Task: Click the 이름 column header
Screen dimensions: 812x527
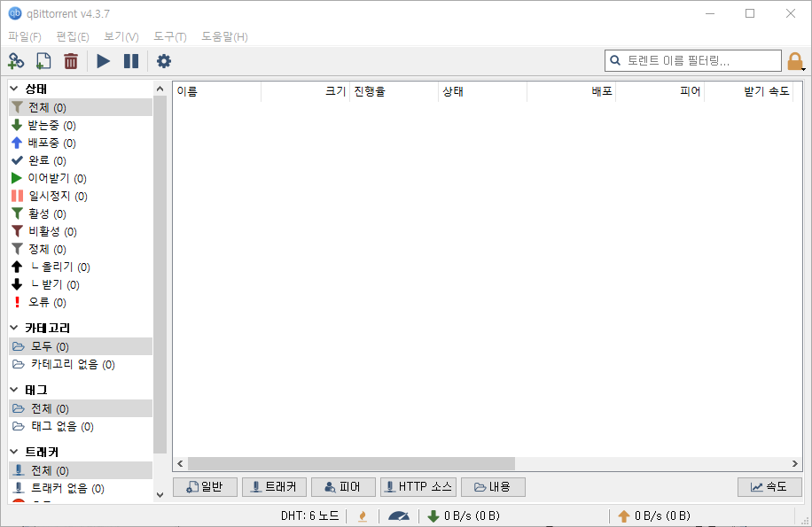Action: pos(217,91)
